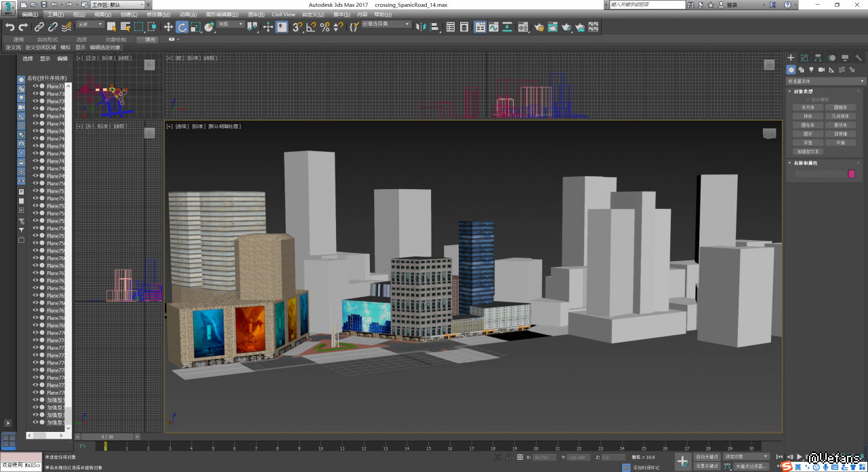This screenshot has width=868, height=472.
Task: Click the Mirror tool icon
Action: coord(421,27)
